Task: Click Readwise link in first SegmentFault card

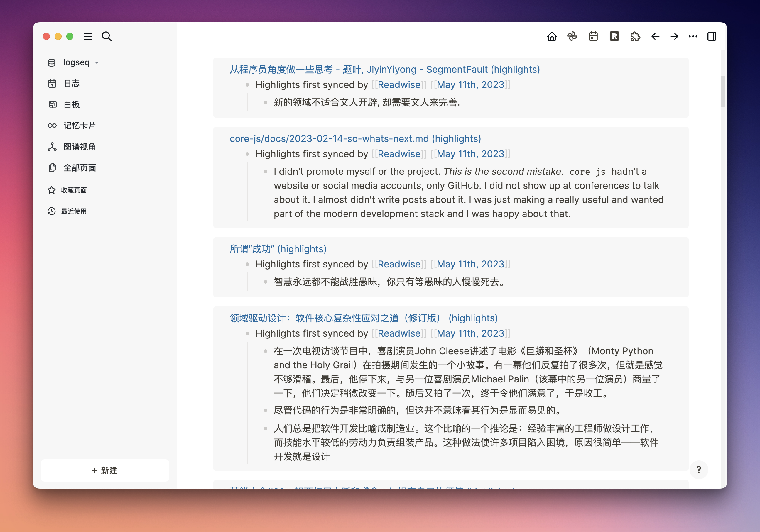Action: point(399,85)
